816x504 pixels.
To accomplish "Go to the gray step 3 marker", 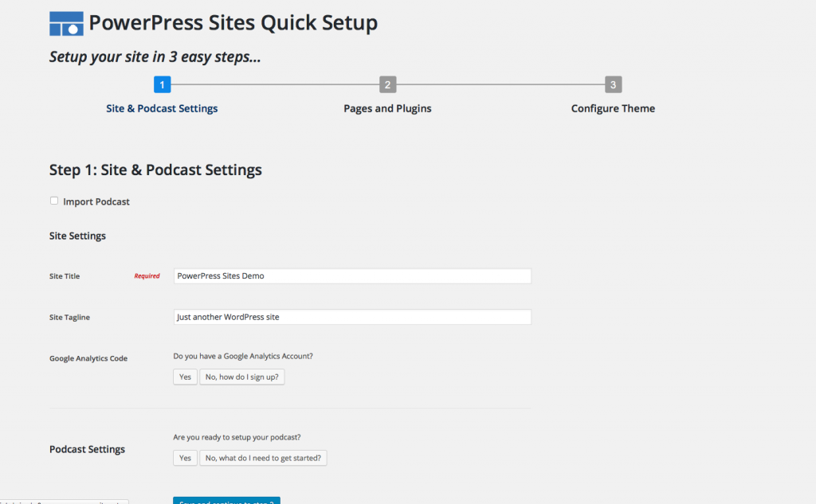I will (x=613, y=84).
